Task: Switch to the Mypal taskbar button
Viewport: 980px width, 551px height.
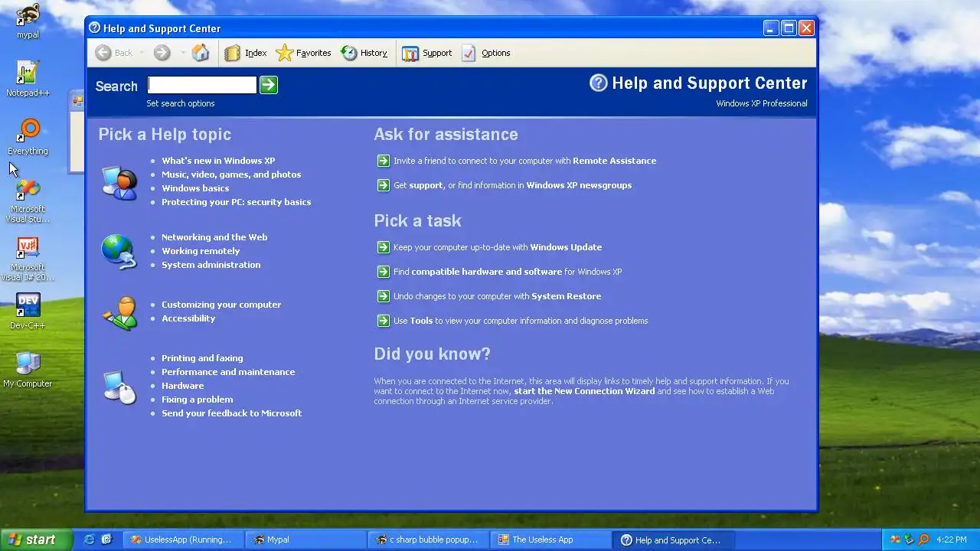Action: tap(305, 540)
